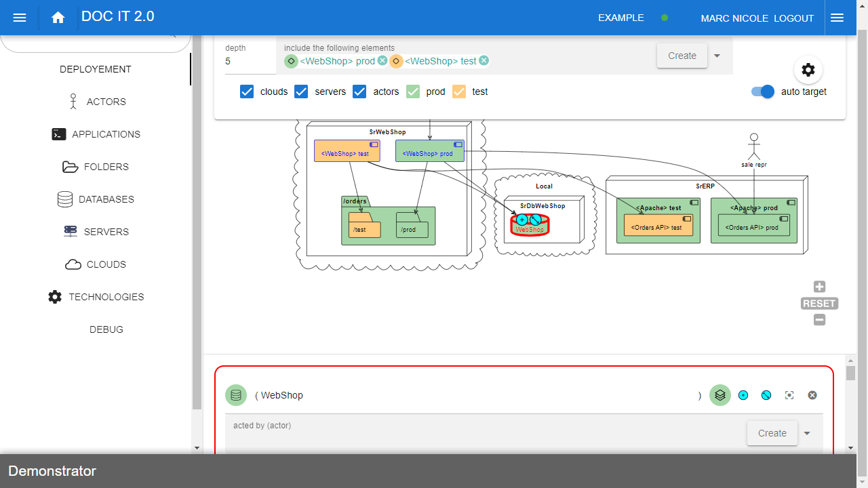Click the focus target icon for WebShop

pos(789,395)
